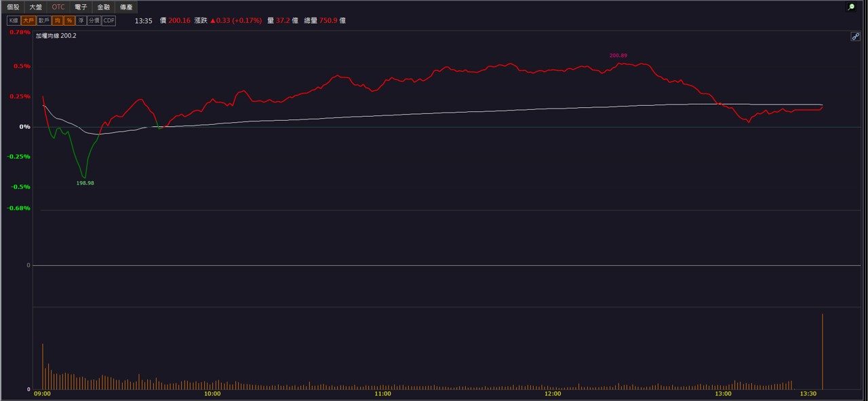
Task: Click the 198.98 low price marker
Action: pos(85,183)
